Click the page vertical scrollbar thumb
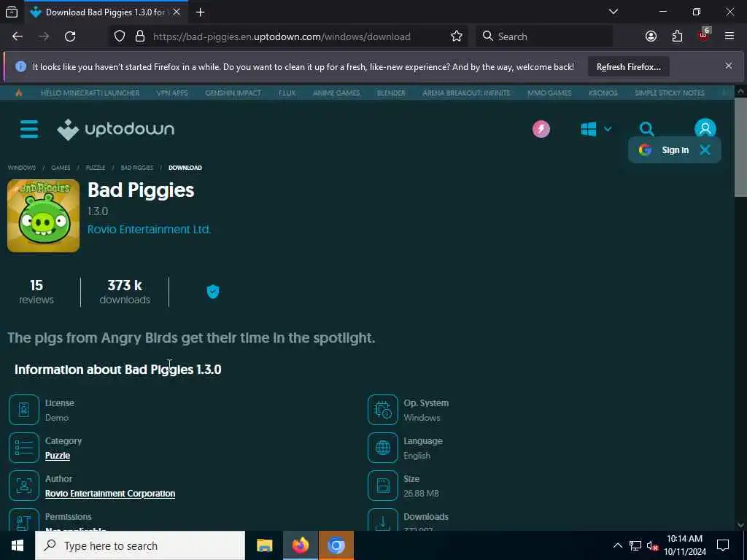747x560 pixels. [x=741, y=147]
